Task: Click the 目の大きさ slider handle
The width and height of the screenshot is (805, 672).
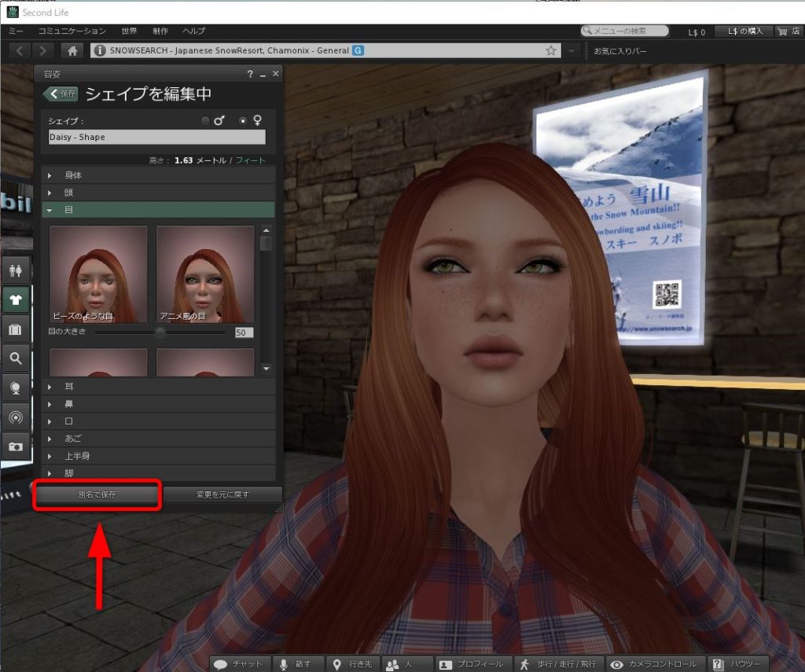Action: (x=160, y=332)
